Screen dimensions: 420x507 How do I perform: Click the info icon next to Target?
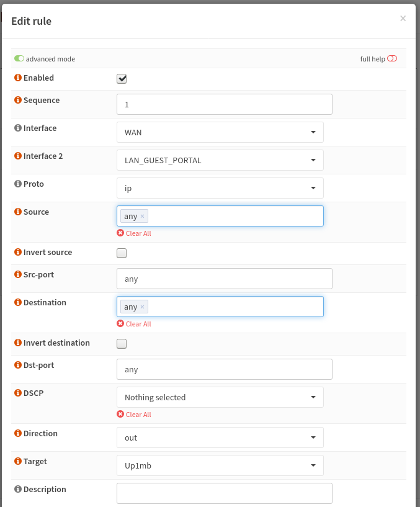click(18, 462)
